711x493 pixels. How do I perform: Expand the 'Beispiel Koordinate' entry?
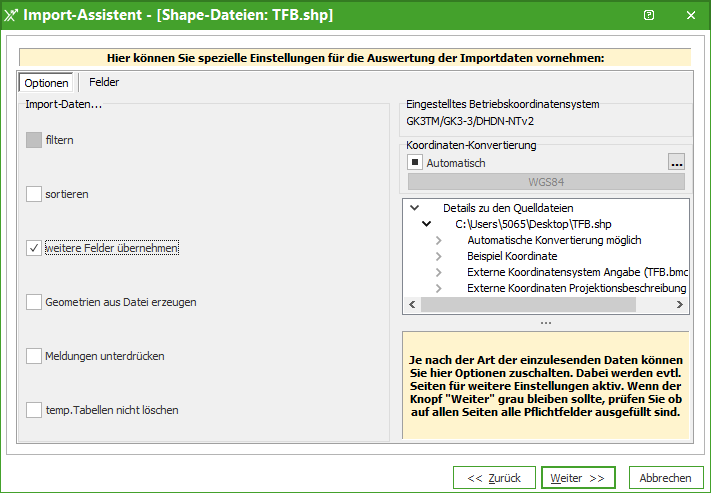[438, 256]
